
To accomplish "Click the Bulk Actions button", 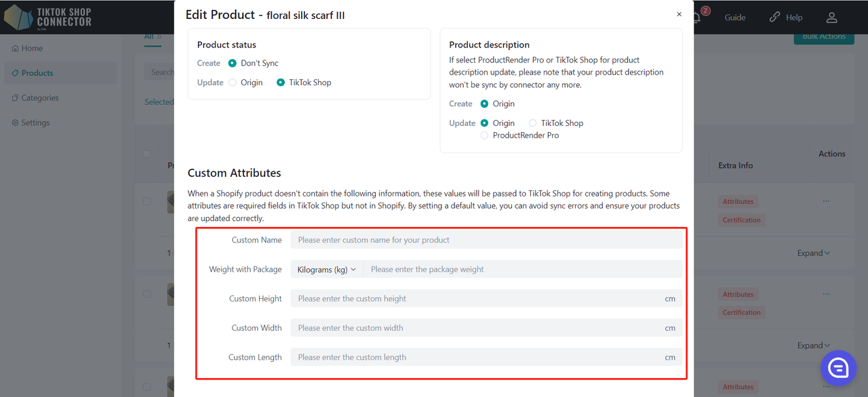I will tap(823, 37).
